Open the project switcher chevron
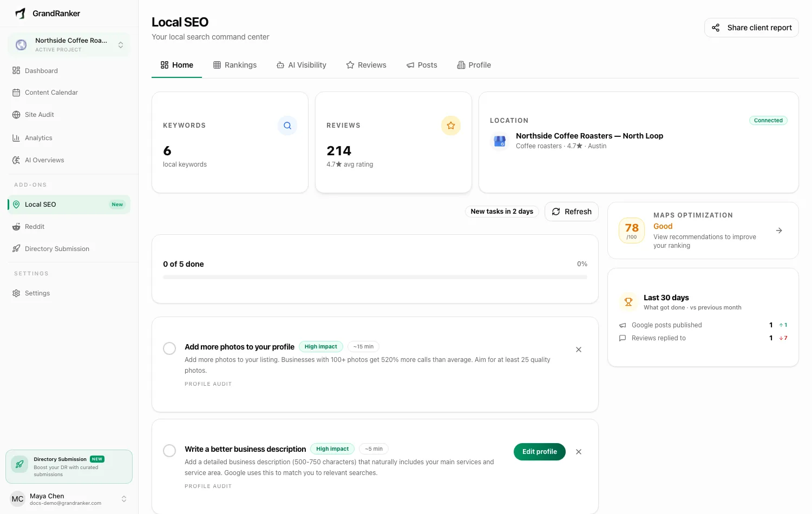This screenshot has width=812, height=514. point(121,45)
